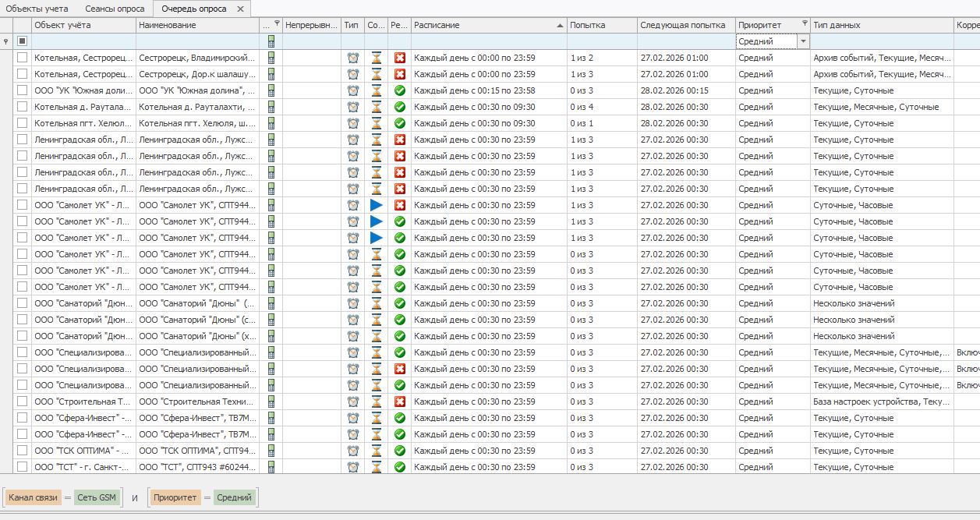The height and width of the screenshot is (520, 980).
Task: Click the green check icon in the УК Южная долина row
Action: click(x=400, y=90)
